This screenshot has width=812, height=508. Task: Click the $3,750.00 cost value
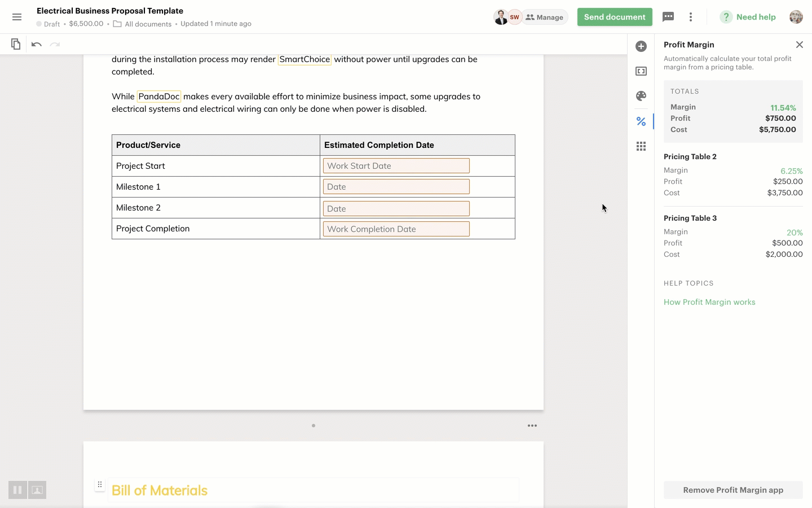pos(785,193)
